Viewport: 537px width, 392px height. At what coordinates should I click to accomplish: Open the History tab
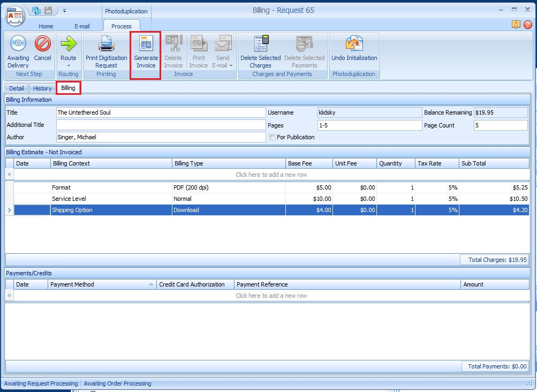click(42, 88)
